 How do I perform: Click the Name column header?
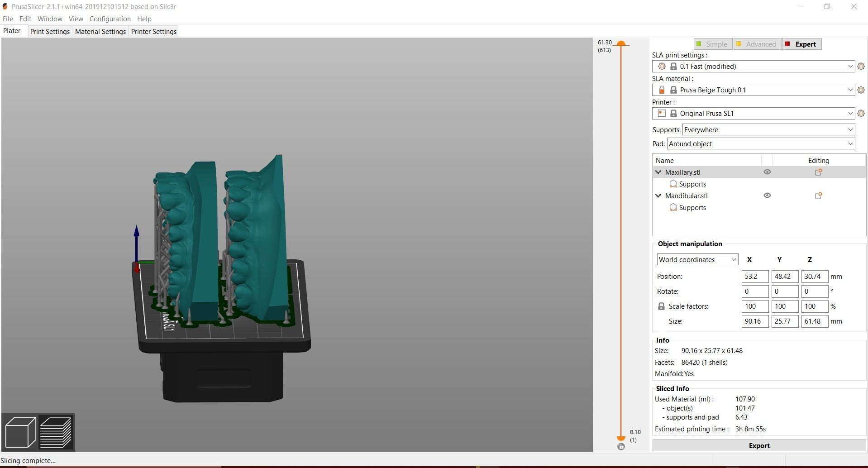click(707, 161)
